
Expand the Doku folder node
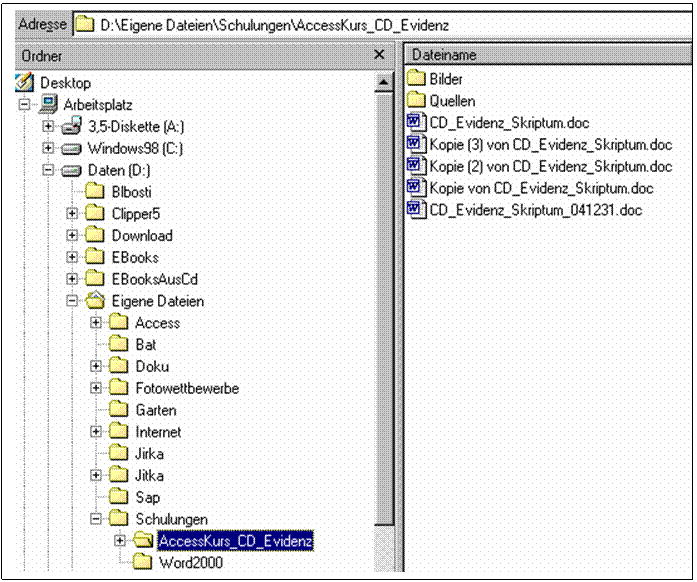pyautogui.click(x=96, y=366)
